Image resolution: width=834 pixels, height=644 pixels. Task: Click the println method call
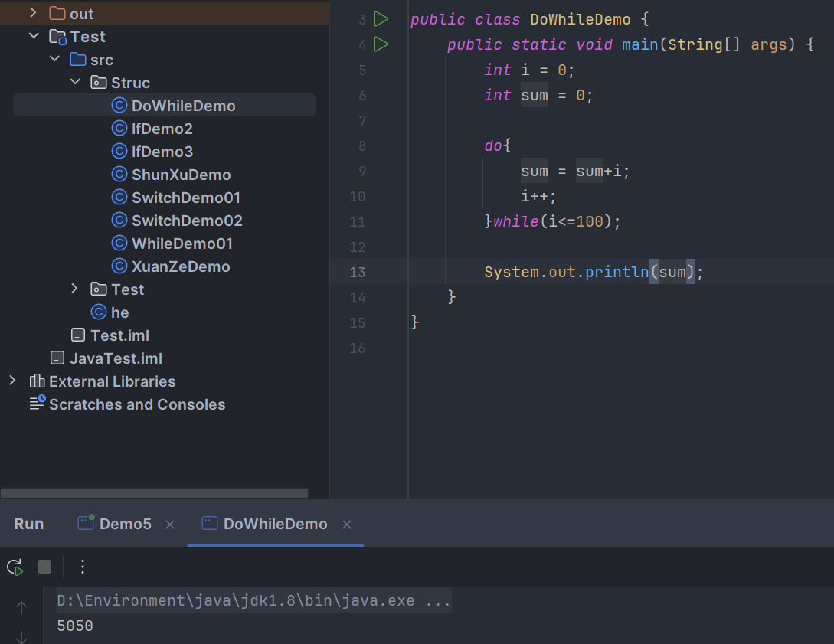click(617, 272)
